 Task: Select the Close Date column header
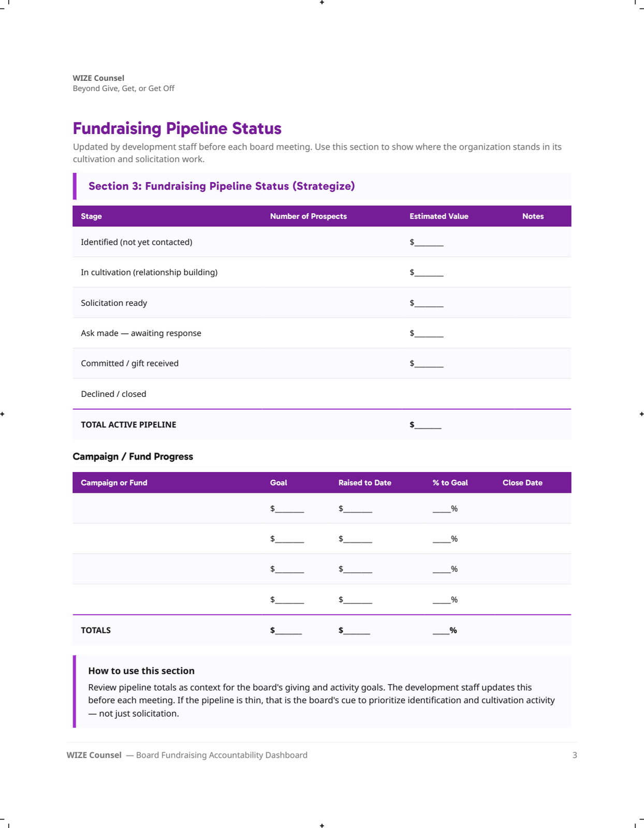pyautogui.click(x=522, y=483)
